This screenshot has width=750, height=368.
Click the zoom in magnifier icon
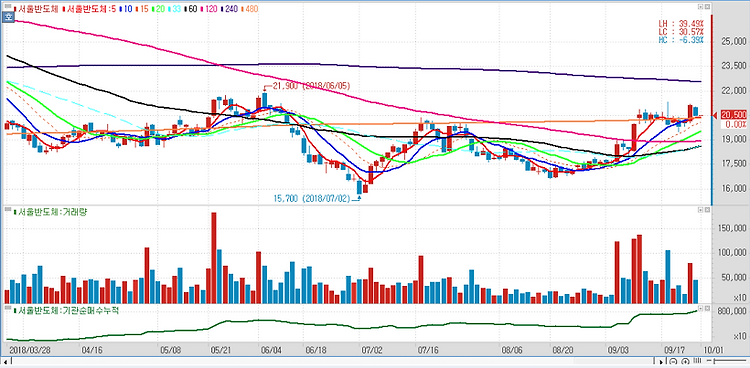coord(685,361)
